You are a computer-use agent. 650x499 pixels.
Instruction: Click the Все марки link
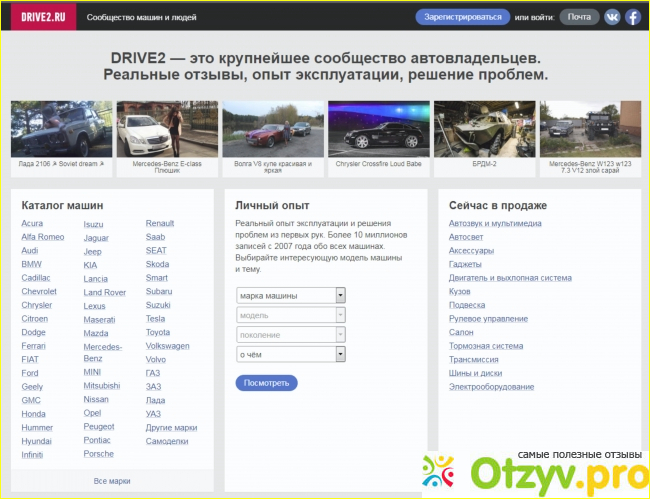112,481
